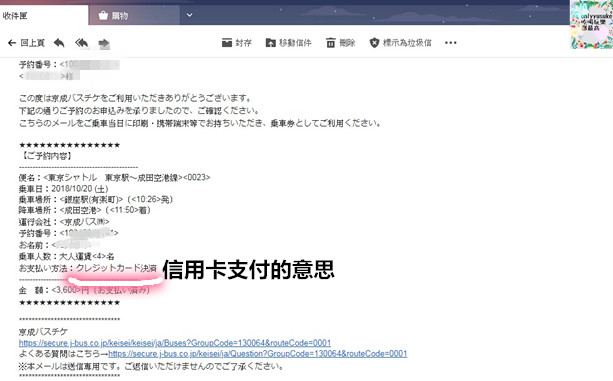Click the line 乗車日：2018/10/20 (土)
Screen dimensions: 613x381
(63, 189)
